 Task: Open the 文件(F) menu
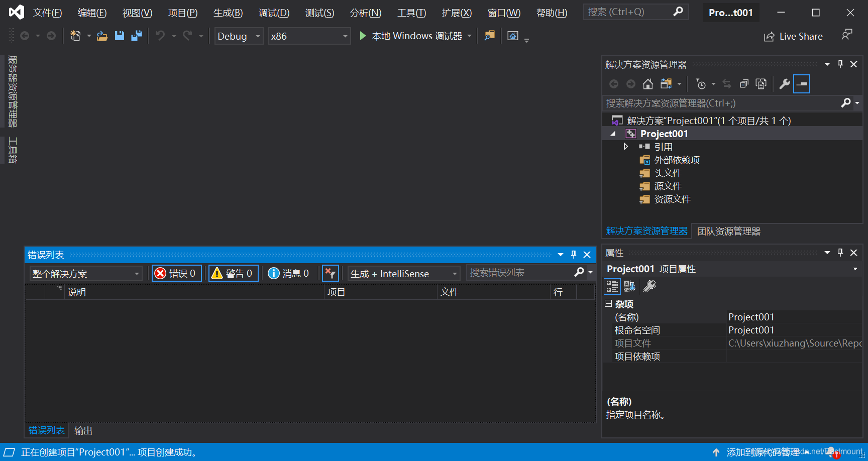(x=47, y=13)
